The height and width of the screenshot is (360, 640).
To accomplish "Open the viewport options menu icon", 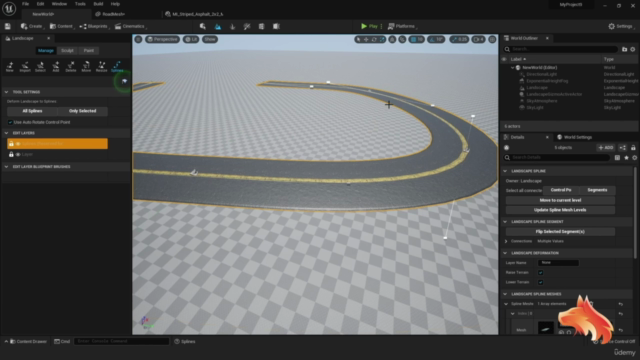I will [138, 39].
